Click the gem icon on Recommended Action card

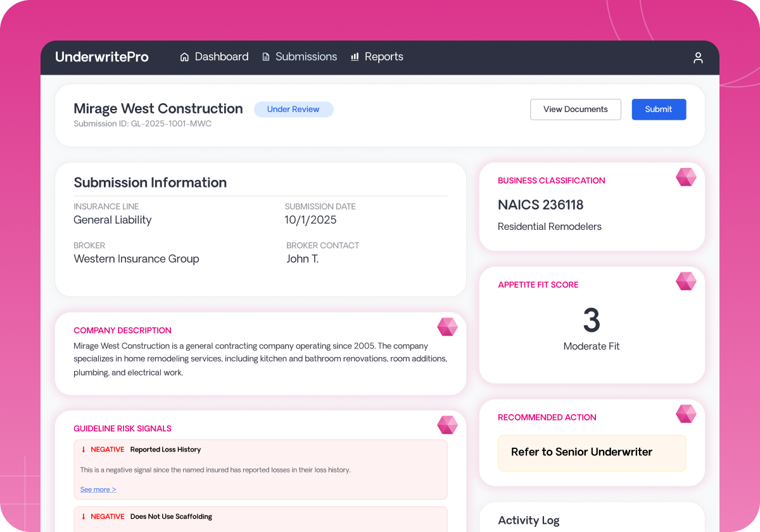[686, 414]
